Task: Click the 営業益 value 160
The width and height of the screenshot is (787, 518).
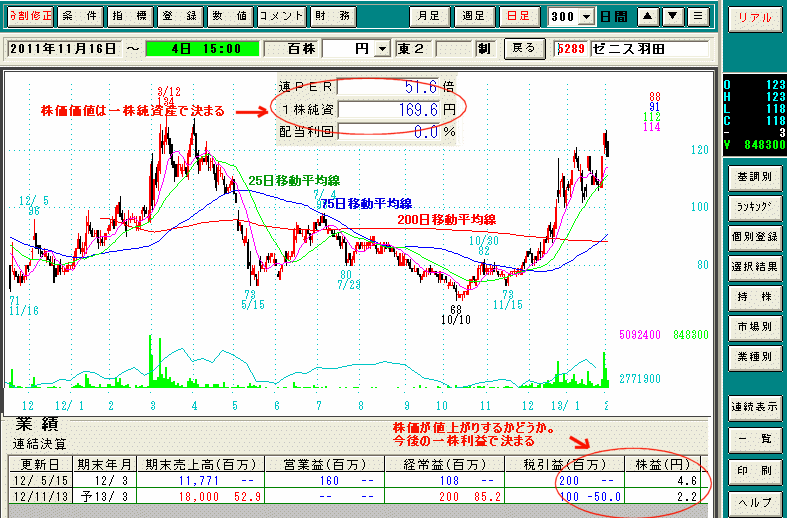Action: (x=329, y=481)
